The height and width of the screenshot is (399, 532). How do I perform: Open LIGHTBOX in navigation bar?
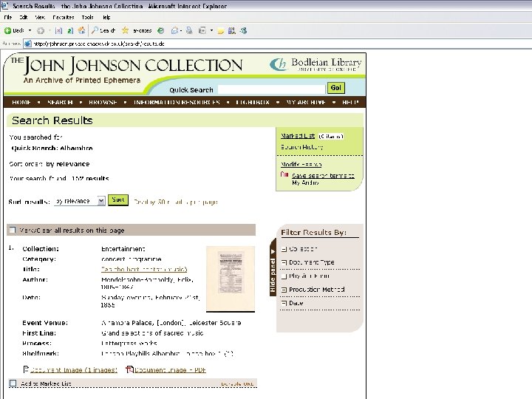coord(253,102)
